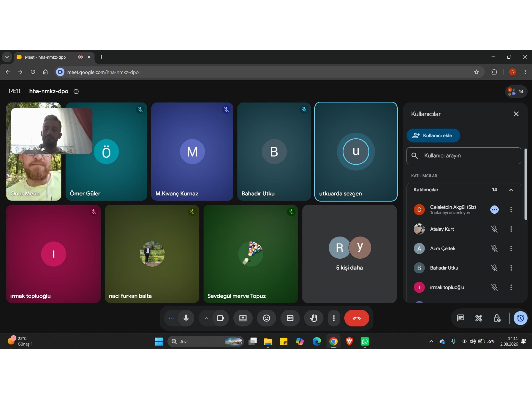Click the participant count badge showing 14

point(516,91)
